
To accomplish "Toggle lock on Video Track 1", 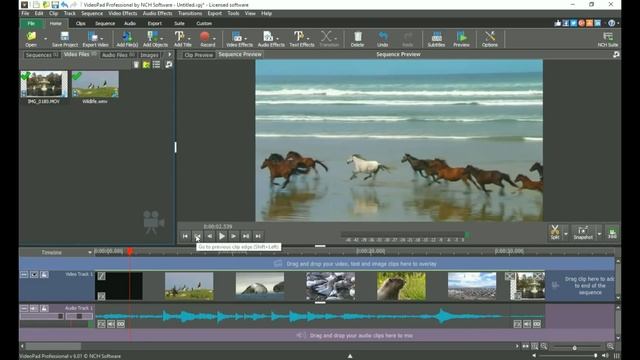I will pos(44,275).
